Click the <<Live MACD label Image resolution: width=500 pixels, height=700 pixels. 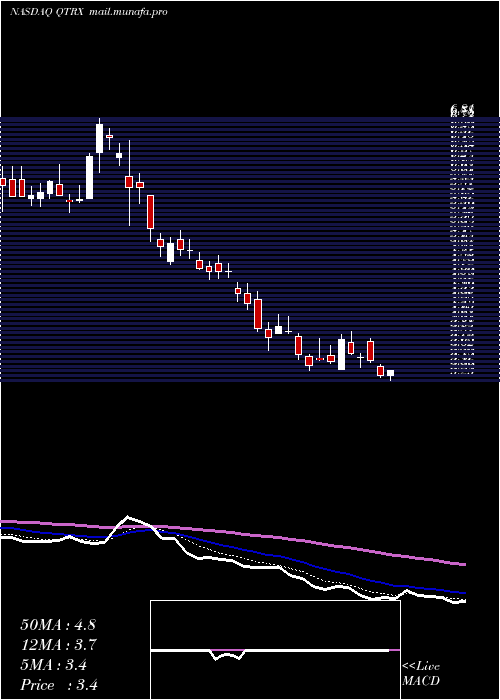click(421, 674)
